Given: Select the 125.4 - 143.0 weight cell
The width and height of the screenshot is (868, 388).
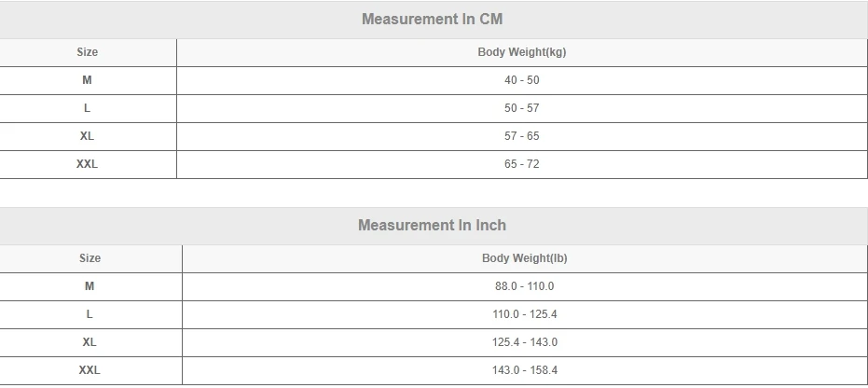Looking at the screenshot, I should click(x=524, y=342).
